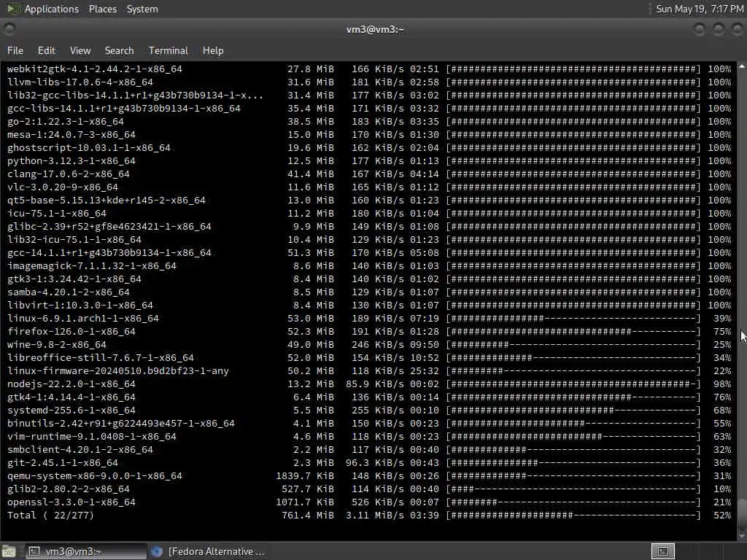
Task: Click the libvirt-1:10.3.0-1-x86_64 line
Action: point(369,306)
